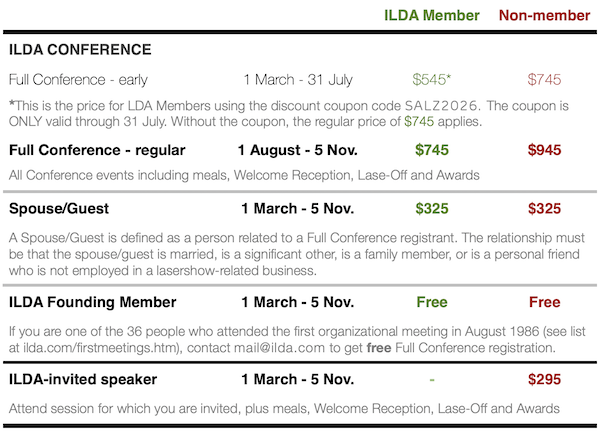This screenshot has width=600, height=431.
Task: Click the ILDA Member column header
Action: click(x=432, y=15)
